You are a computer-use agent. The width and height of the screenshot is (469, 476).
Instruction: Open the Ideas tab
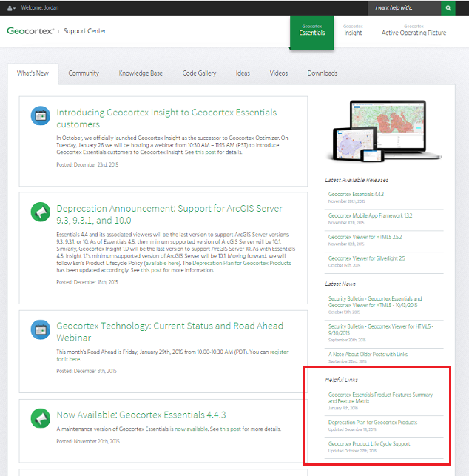(x=243, y=73)
